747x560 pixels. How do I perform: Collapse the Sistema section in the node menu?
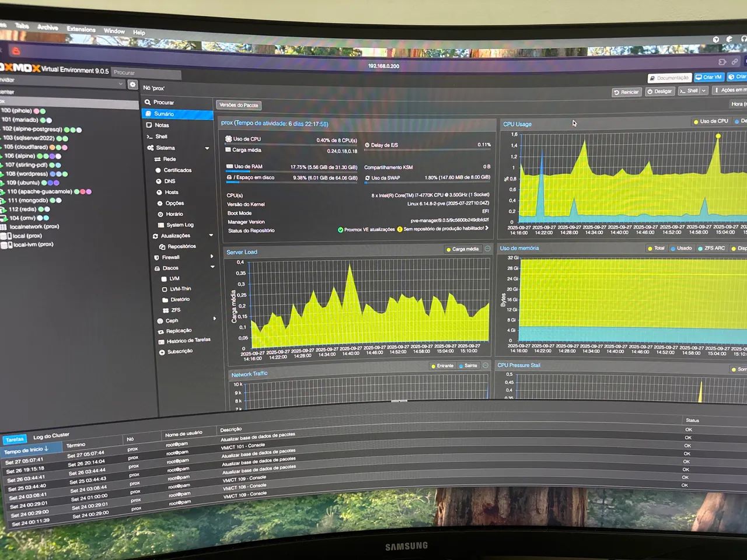(207, 148)
